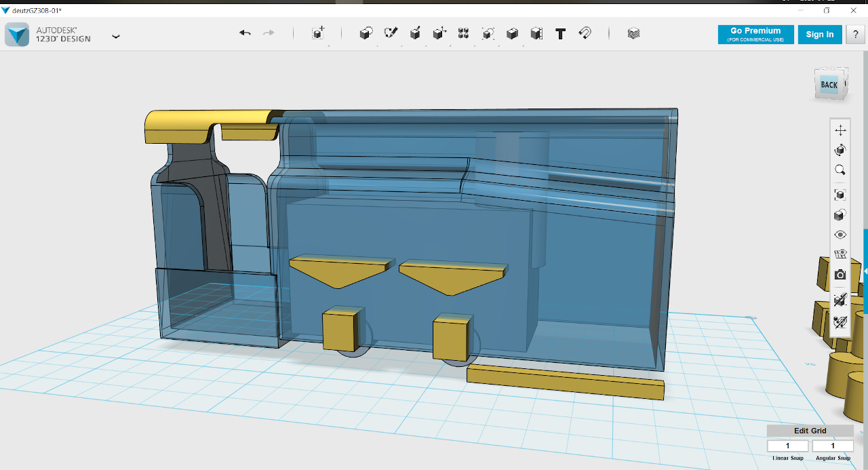Open the Primitives shapes tool
This screenshot has height=470, width=868.
366,33
